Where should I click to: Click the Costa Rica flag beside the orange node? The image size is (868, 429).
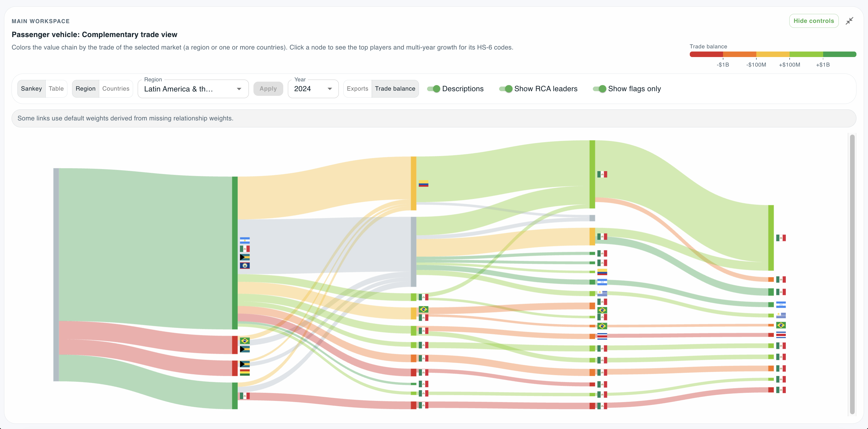point(602,336)
